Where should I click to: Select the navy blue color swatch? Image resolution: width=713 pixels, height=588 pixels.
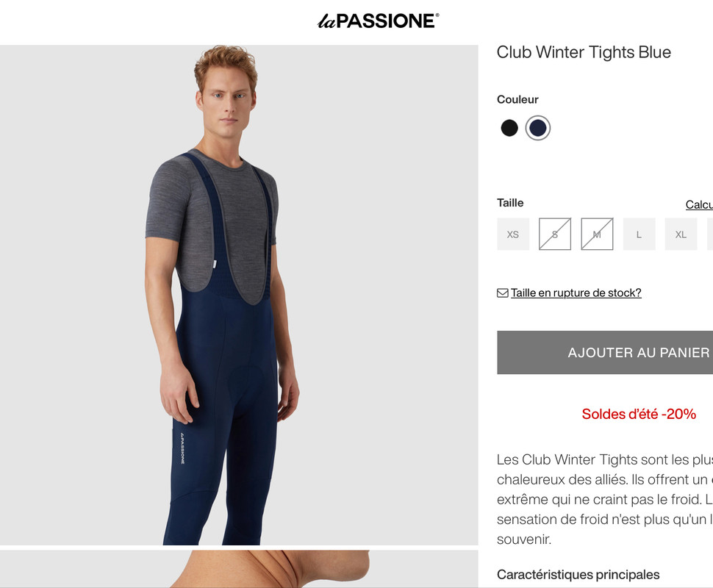point(538,128)
